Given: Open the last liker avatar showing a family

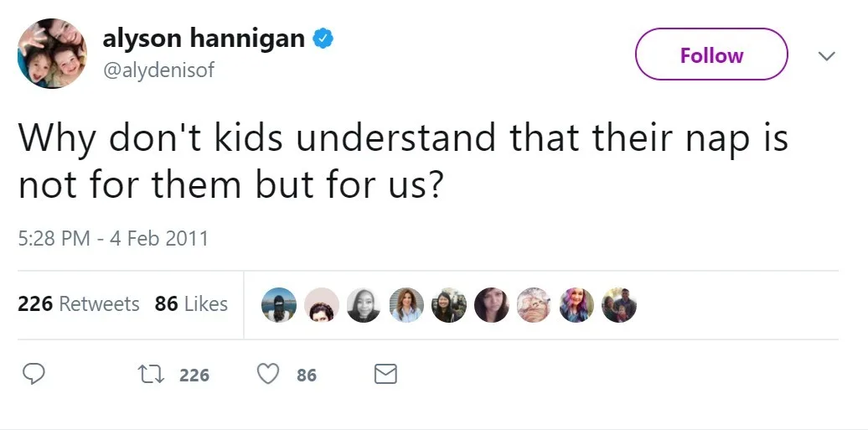Looking at the screenshot, I should [x=619, y=305].
